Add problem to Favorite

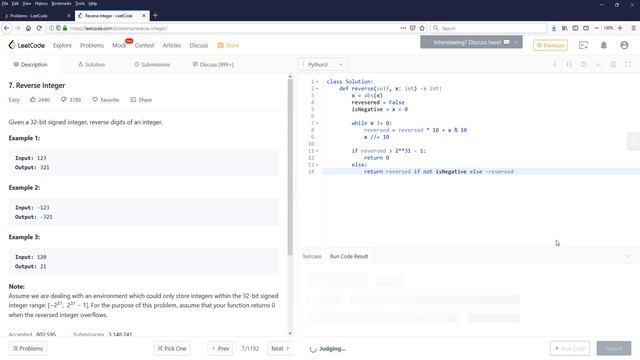pyautogui.click(x=105, y=100)
